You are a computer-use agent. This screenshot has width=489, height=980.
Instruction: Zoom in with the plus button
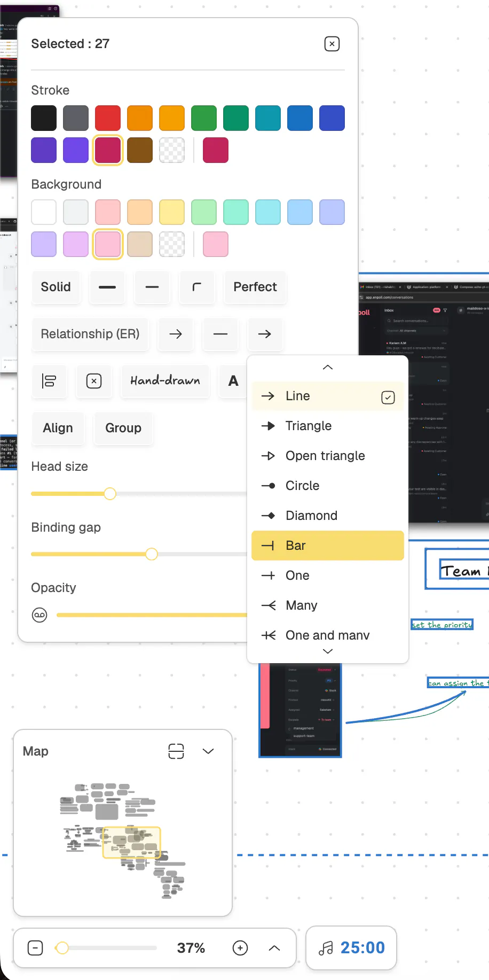[240, 948]
